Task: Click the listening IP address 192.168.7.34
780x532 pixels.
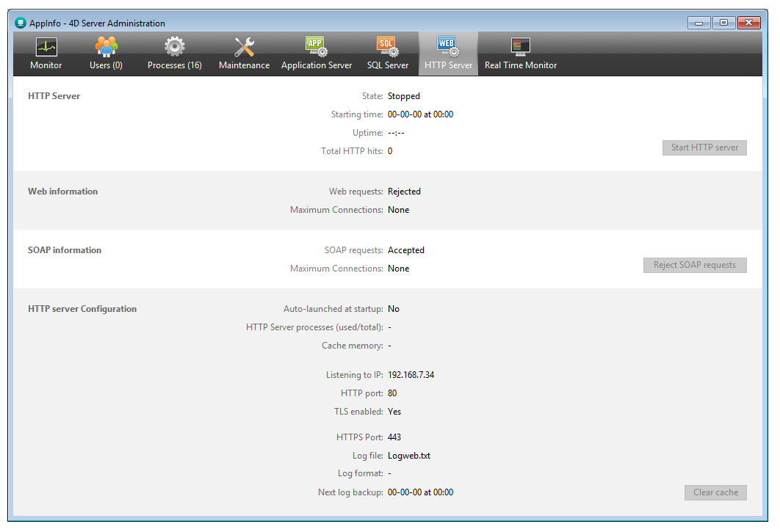Action: click(411, 375)
